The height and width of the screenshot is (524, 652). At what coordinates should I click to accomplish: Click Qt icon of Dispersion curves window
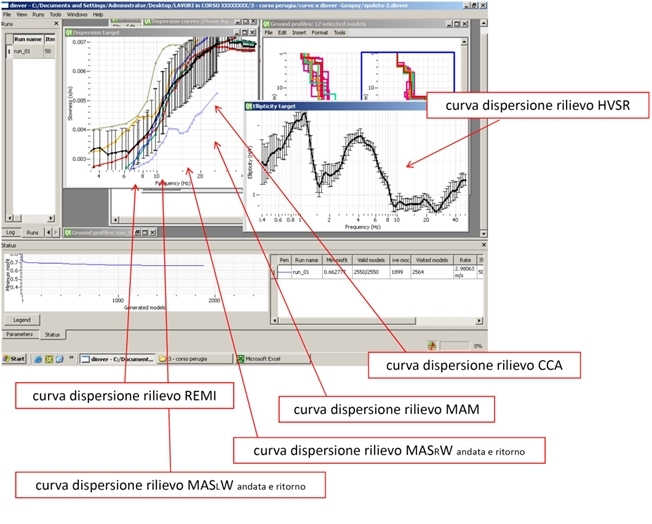tap(147, 21)
